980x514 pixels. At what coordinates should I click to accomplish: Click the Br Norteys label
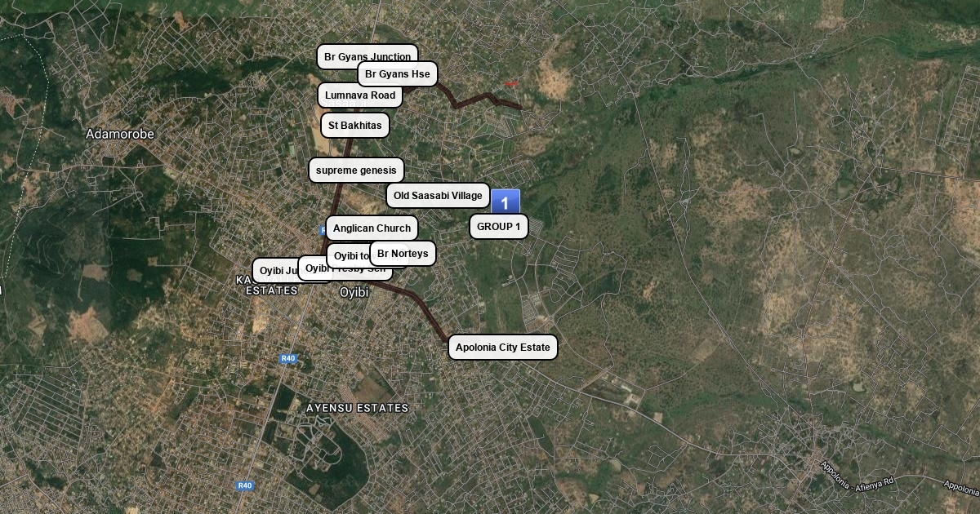[403, 254]
